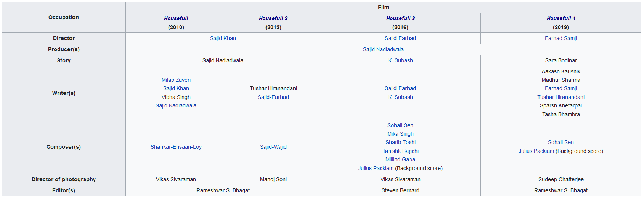Open the Shankar-Ehsaan-Loy composer link
Viewport: 644px width, 198px height.
(176, 147)
